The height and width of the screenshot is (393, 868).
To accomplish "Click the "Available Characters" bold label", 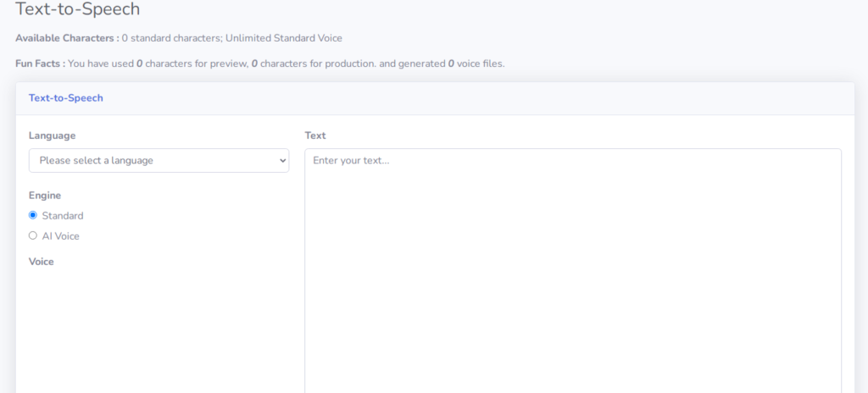I will click(x=66, y=38).
